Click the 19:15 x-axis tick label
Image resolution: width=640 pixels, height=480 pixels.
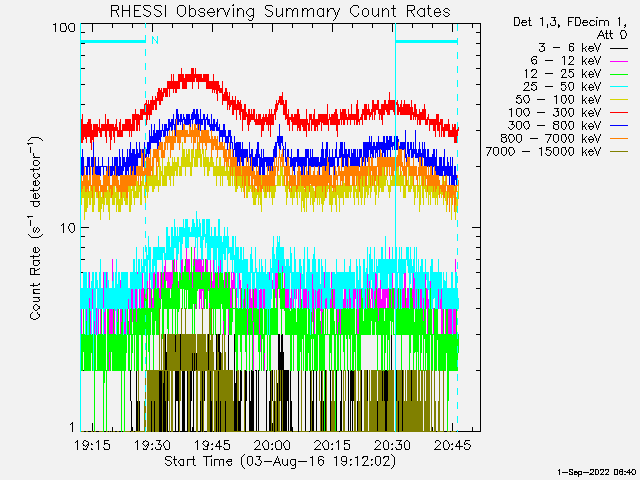coord(92,445)
